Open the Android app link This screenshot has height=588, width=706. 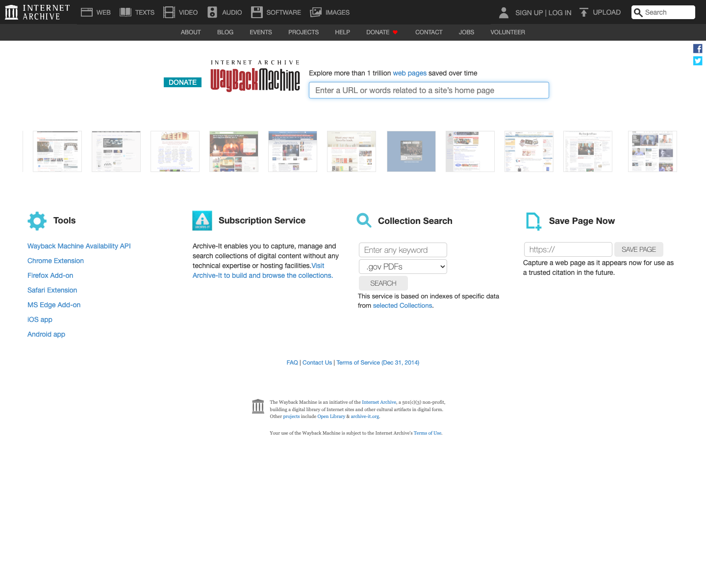coord(46,334)
